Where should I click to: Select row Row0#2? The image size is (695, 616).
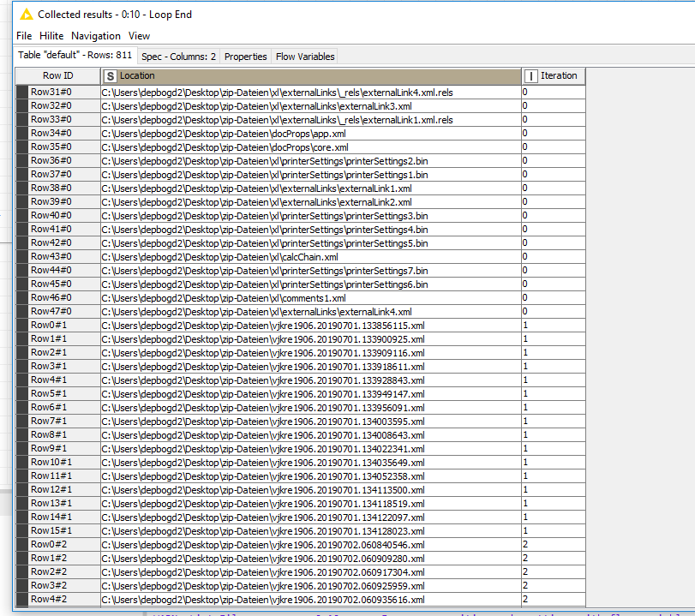click(58, 544)
